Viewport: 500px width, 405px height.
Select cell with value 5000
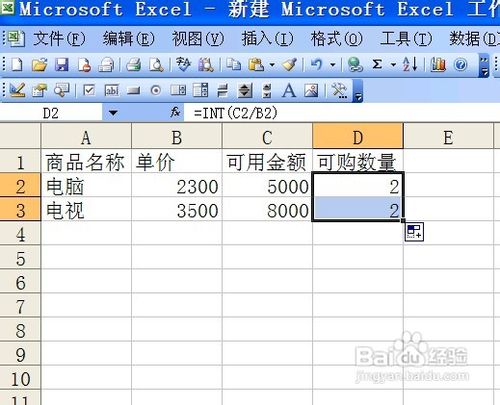pyautogui.click(x=267, y=186)
